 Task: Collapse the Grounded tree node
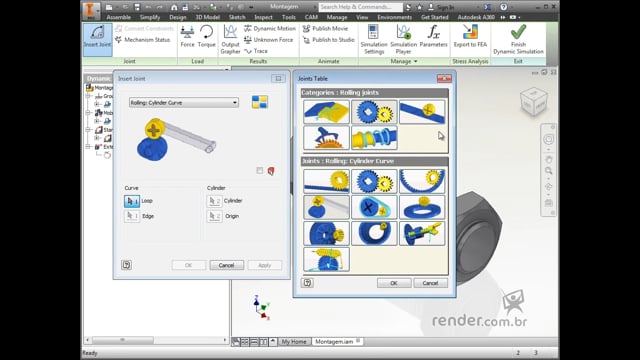[88, 96]
